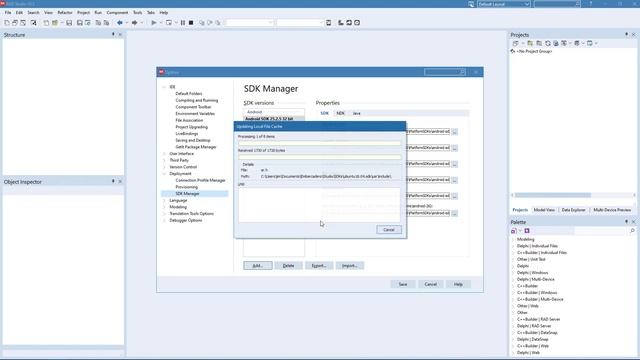Click the search field in Options title bar
Image resolution: width=640 pixels, height=360 pixels.
[x=444, y=72]
